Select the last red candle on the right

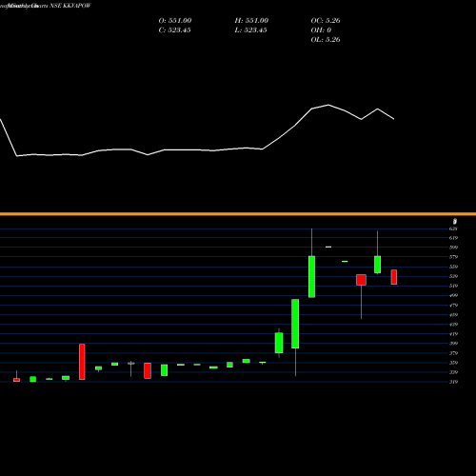pyautogui.click(x=394, y=277)
